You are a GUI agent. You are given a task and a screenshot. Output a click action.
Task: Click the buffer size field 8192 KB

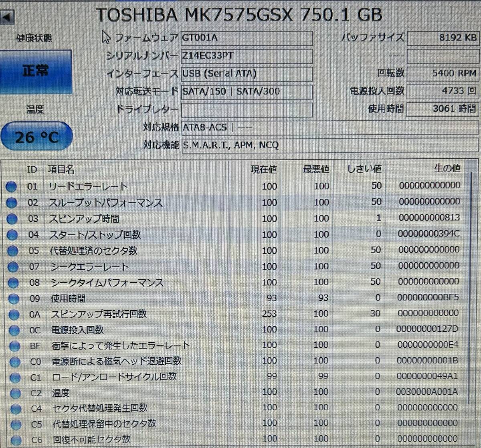[x=443, y=38]
